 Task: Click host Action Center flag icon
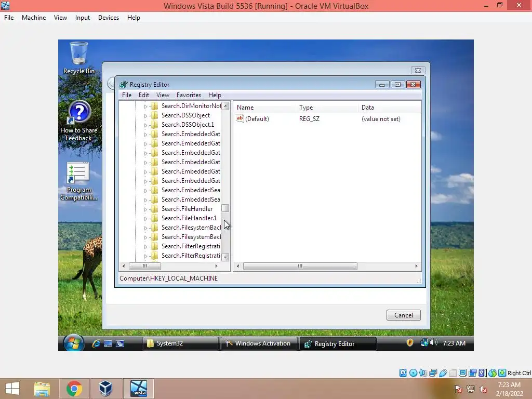coord(458,389)
